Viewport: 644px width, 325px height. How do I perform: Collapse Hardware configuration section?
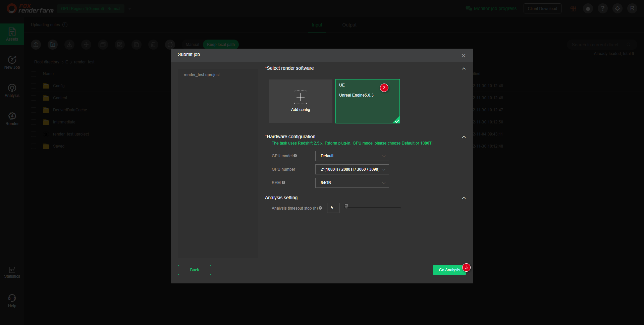coord(464,137)
